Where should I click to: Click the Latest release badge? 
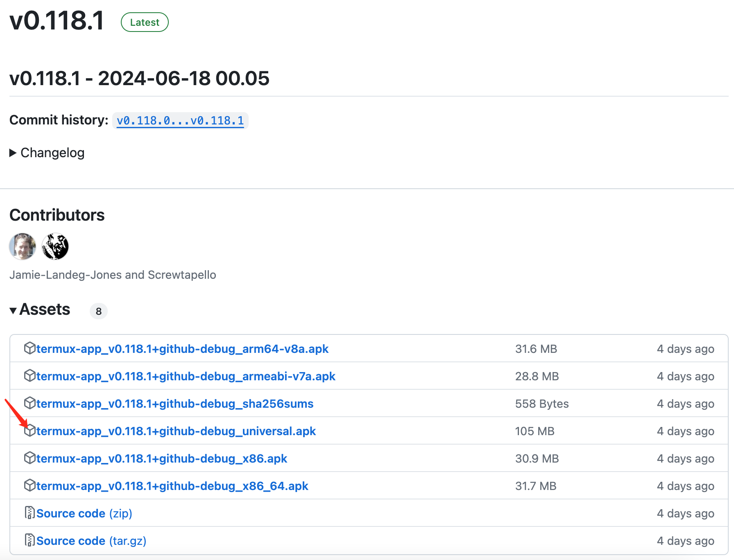coord(145,22)
